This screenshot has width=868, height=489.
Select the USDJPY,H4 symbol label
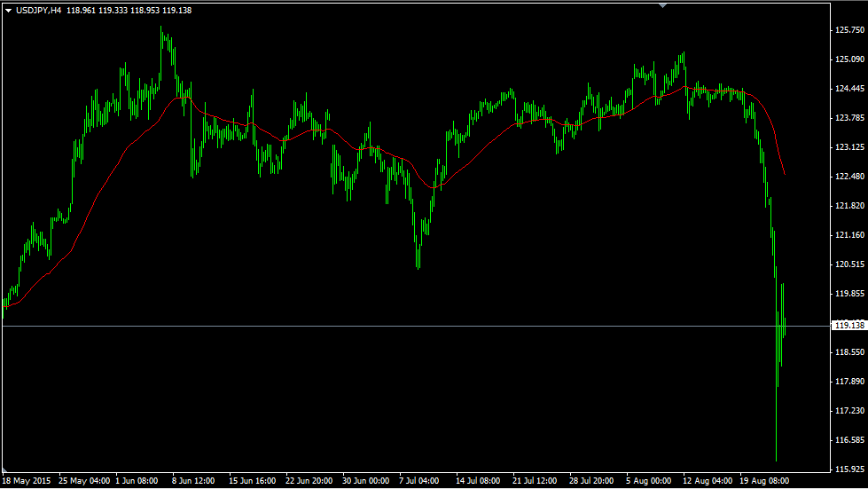click(38, 11)
